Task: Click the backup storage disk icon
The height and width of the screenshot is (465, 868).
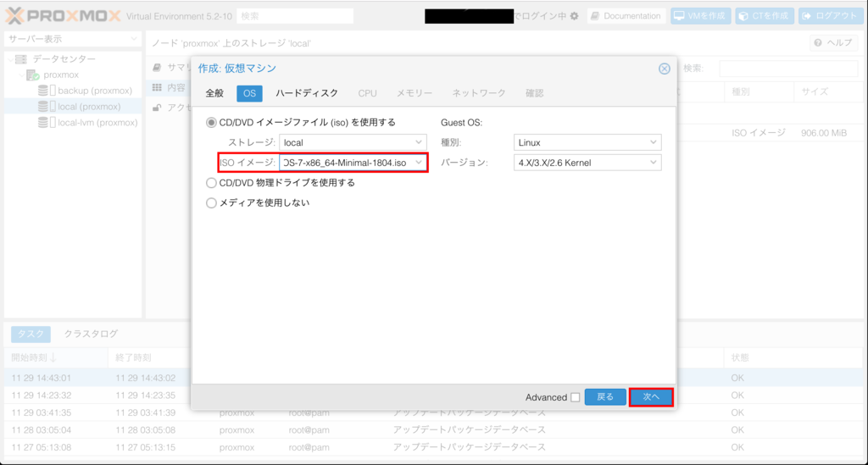Action: [47, 91]
